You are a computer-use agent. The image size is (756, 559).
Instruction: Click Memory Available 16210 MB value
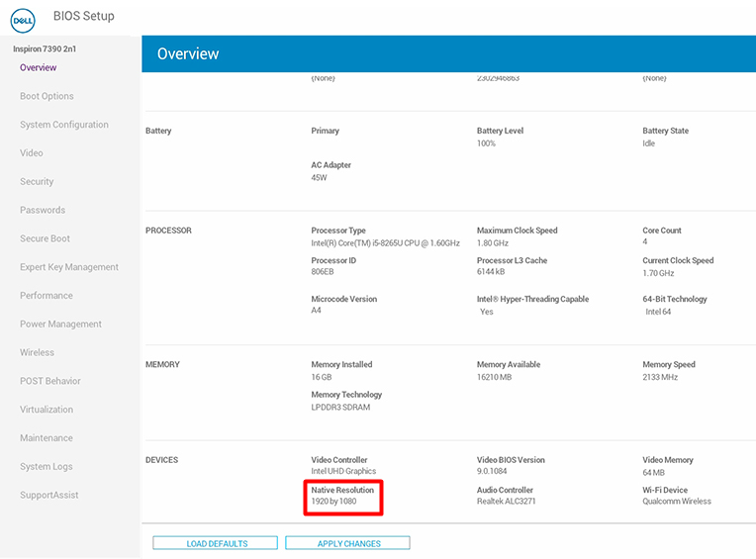[494, 377]
